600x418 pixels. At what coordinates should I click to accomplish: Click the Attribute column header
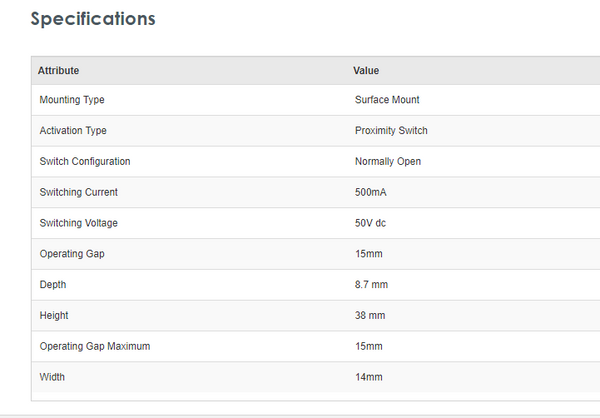58,71
